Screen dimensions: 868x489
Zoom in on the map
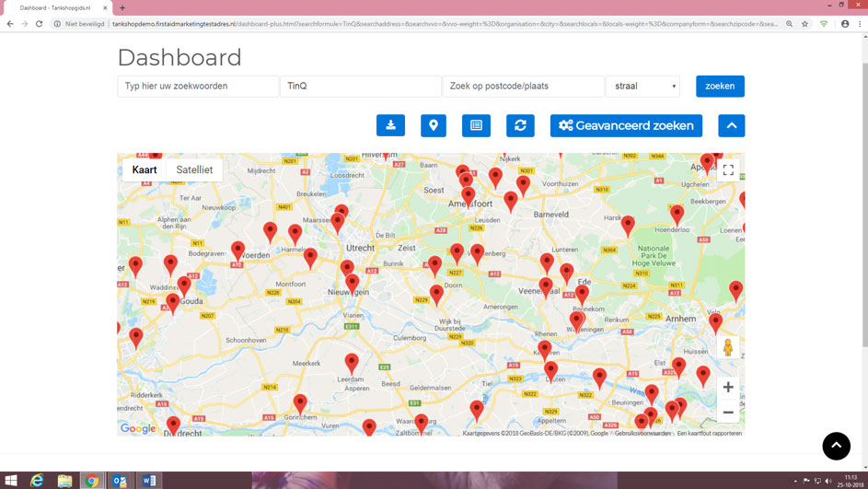(x=728, y=388)
